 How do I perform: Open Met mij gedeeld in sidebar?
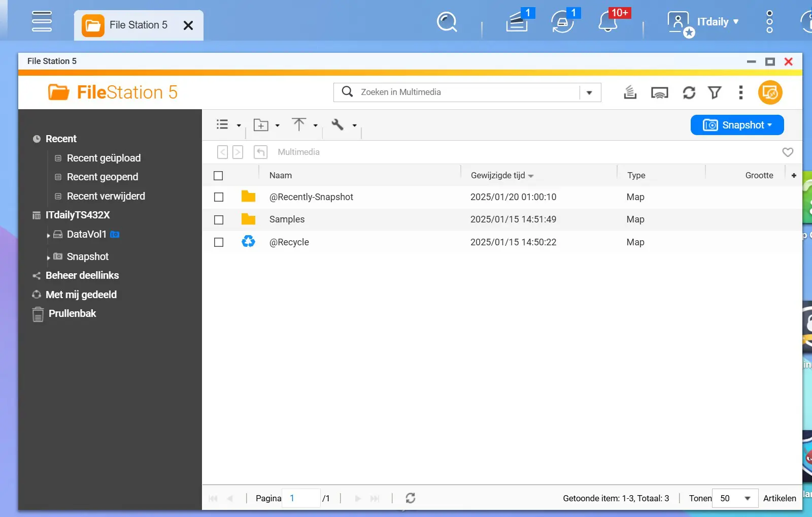pyautogui.click(x=81, y=295)
